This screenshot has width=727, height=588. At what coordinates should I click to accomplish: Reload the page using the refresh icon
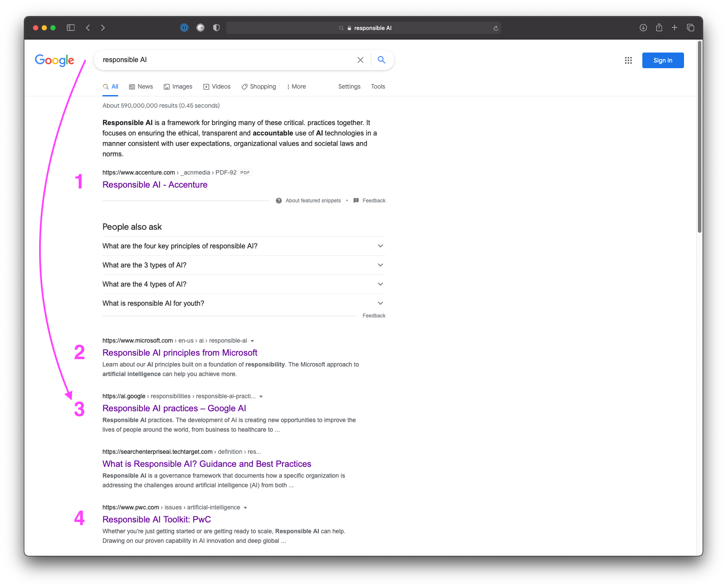(x=496, y=28)
